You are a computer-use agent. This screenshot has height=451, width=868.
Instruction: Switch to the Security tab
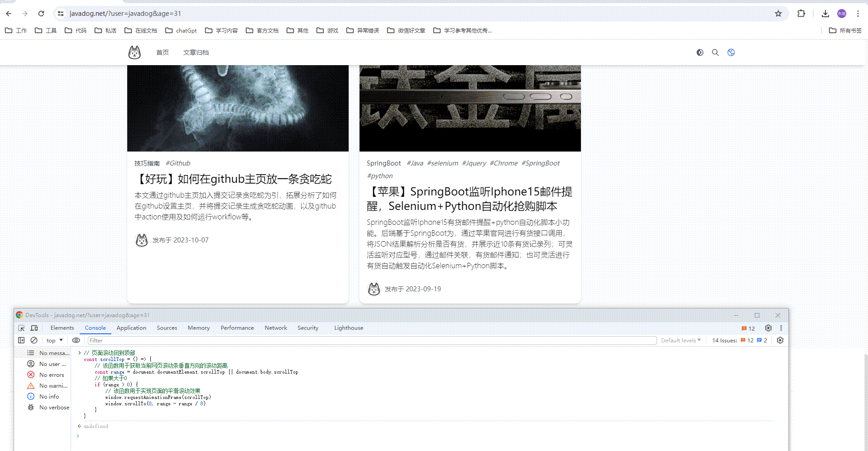click(308, 328)
